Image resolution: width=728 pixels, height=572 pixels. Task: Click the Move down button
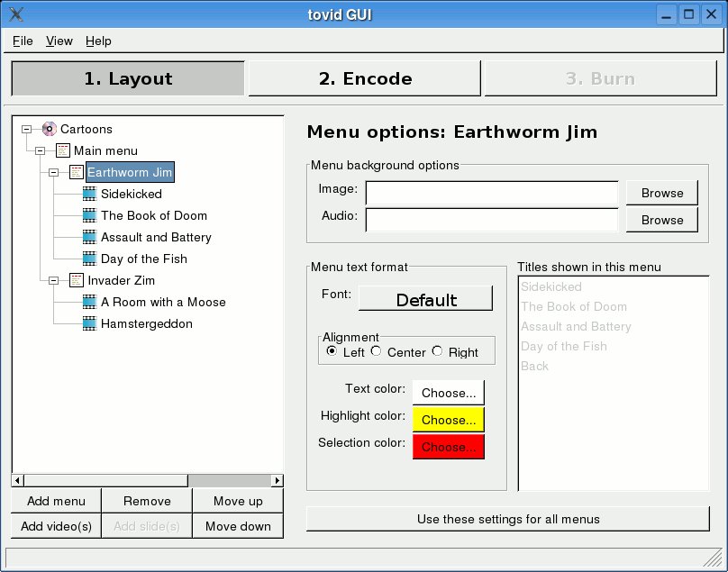(x=238, y=526)
